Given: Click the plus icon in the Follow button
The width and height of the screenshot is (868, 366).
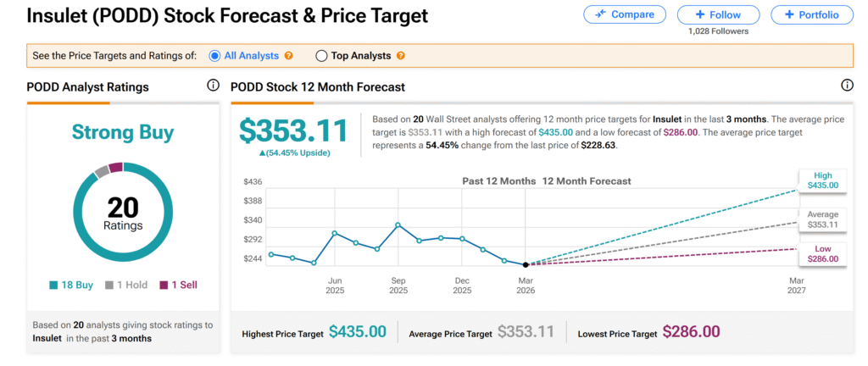Looking at the screenshot, I should (699, 14).
